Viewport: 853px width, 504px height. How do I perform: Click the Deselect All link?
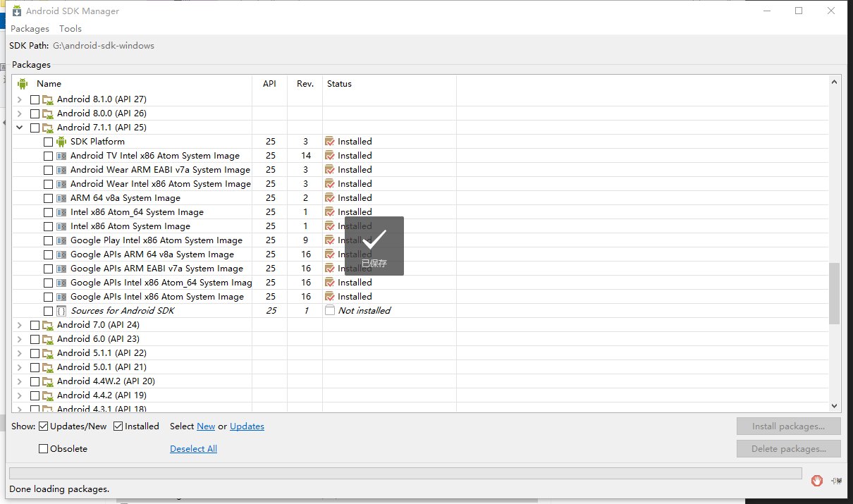coord(193,449)
